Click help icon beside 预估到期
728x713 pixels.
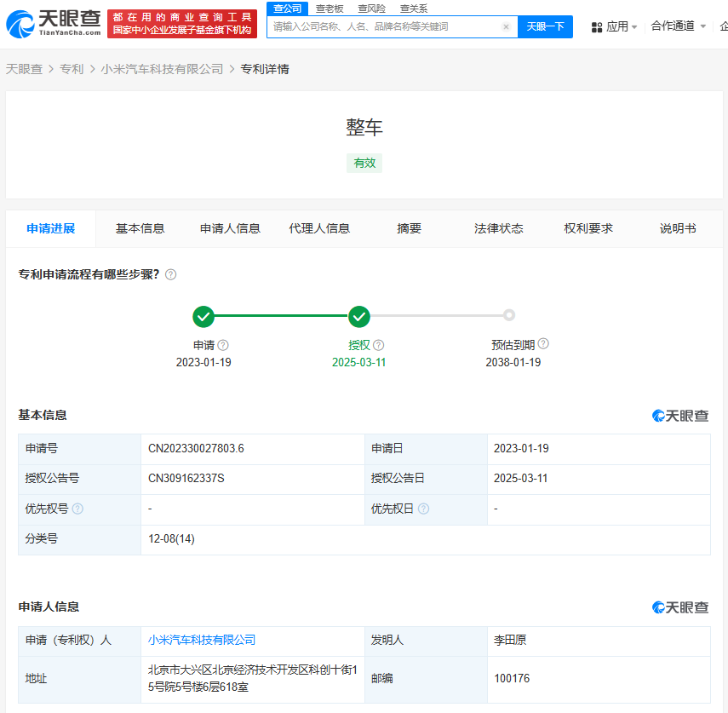543,343
